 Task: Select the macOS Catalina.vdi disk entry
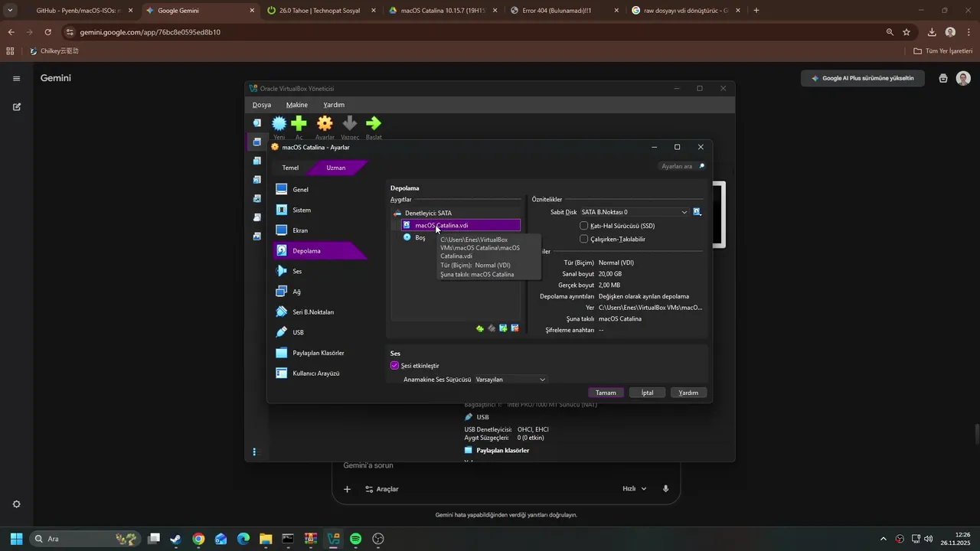click(461, 225)
